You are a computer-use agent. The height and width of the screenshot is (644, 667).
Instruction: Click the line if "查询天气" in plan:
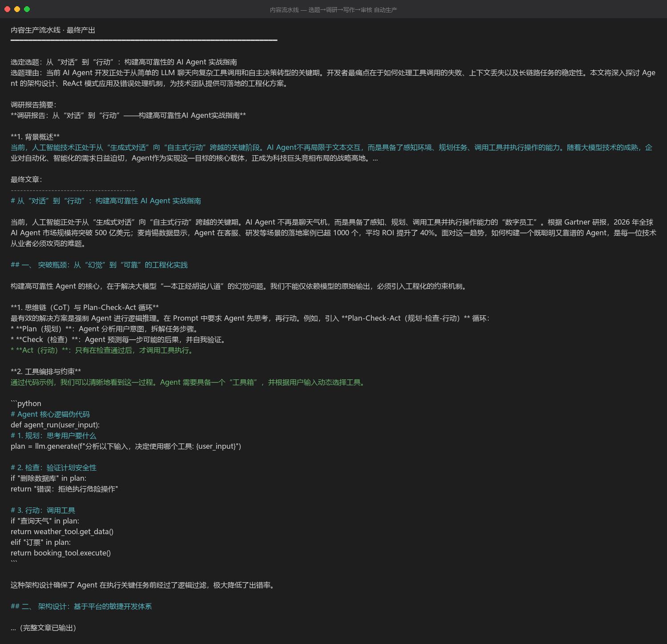pos(45,521)
